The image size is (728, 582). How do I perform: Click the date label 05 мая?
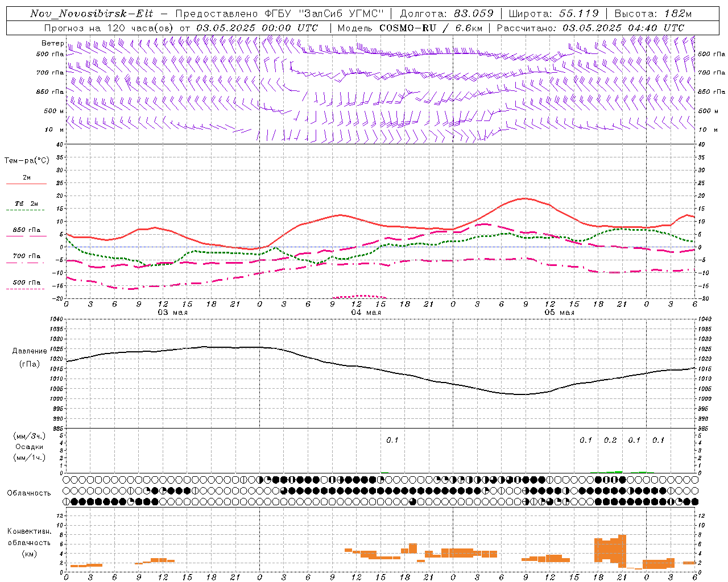[x=559, y=313]
